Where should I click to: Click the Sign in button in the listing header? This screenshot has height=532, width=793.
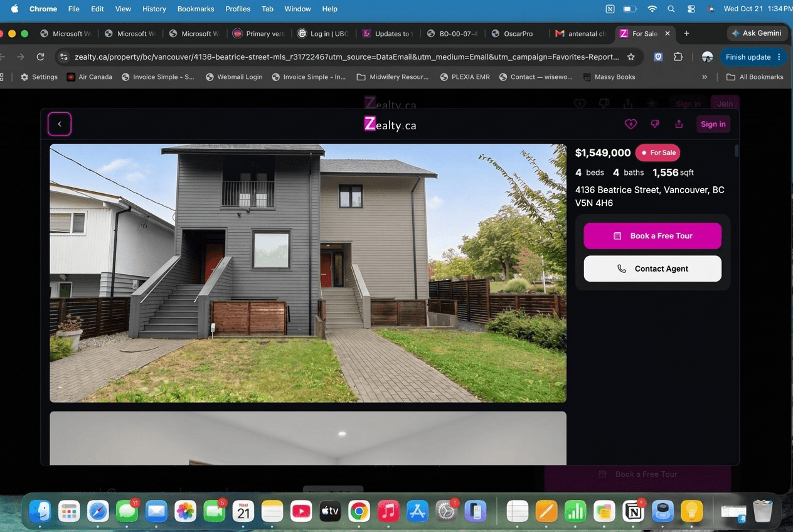(x=713, y=124)
